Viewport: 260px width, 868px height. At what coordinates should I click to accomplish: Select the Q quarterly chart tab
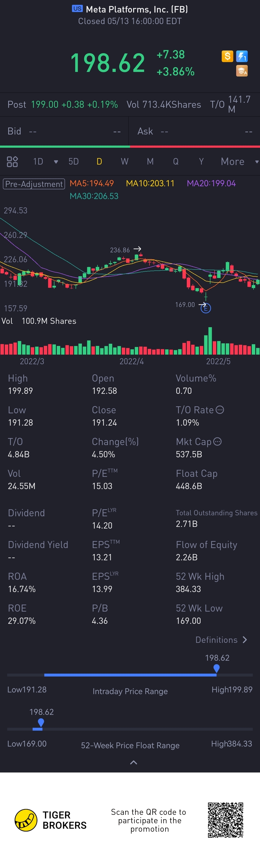coord(176,162)
